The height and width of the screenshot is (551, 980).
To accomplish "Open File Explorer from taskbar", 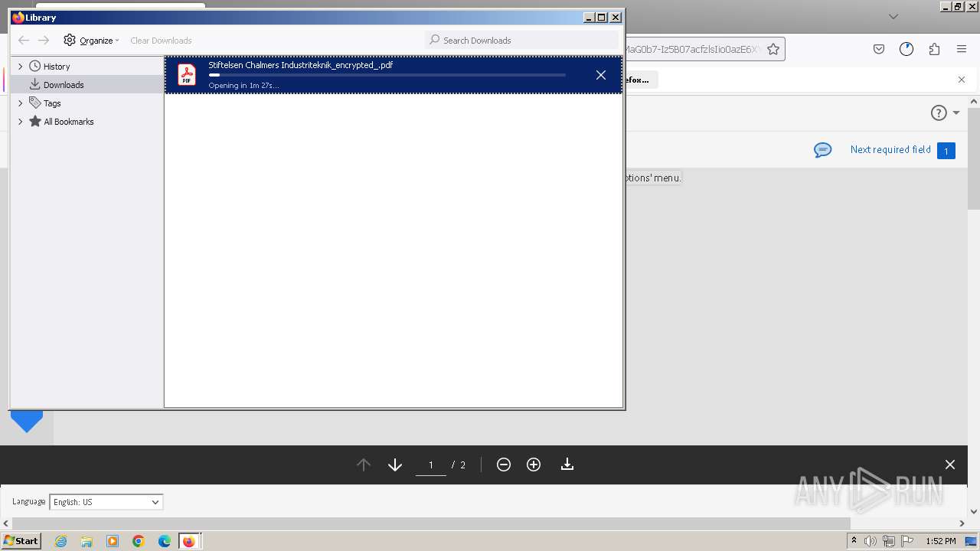I will [87, 541].
